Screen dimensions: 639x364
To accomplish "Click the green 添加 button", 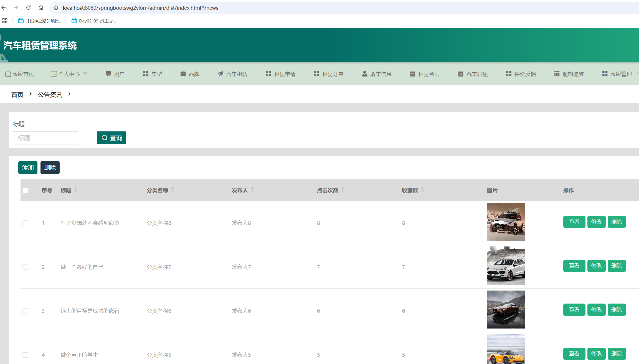I will point(28,167).
